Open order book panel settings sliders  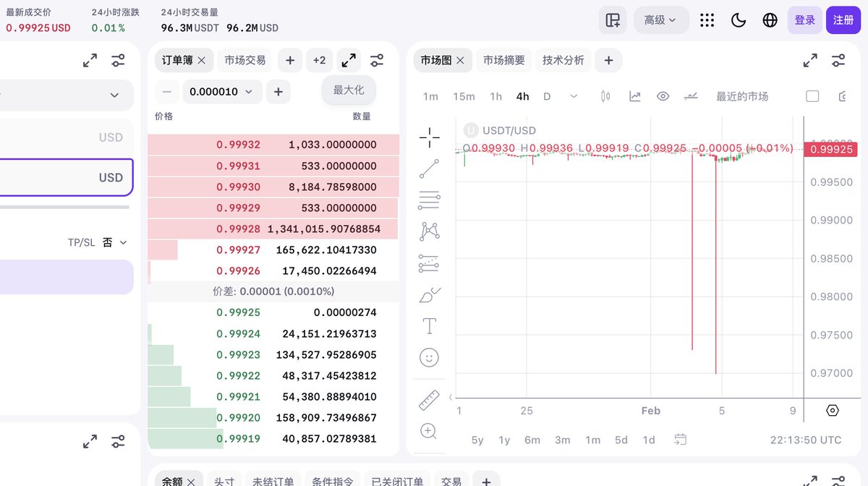coord(377,61)
